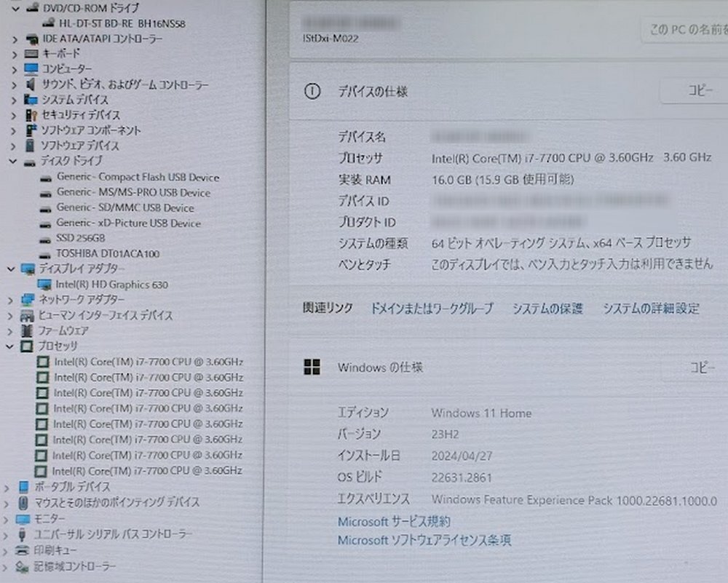Image resolution: width=728 pixels, height=583 pixels.
Task: Click the ソフトウェア コンポーネント icon
Action: 31,130
